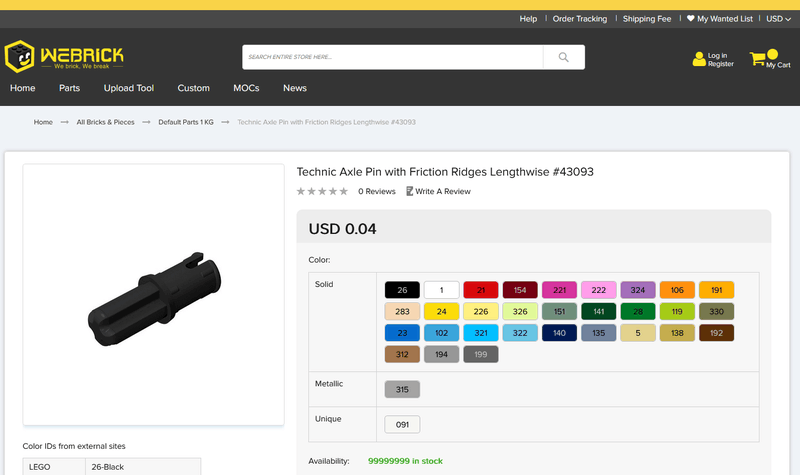Select magenta color swatch 221
Viewport: 800px width, 475px height.
[x=559, y=290]
